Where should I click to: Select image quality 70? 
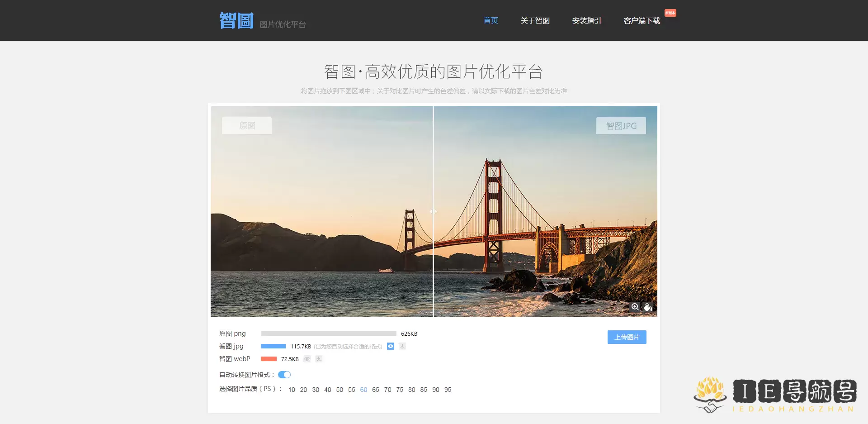[x=388, y=390]
